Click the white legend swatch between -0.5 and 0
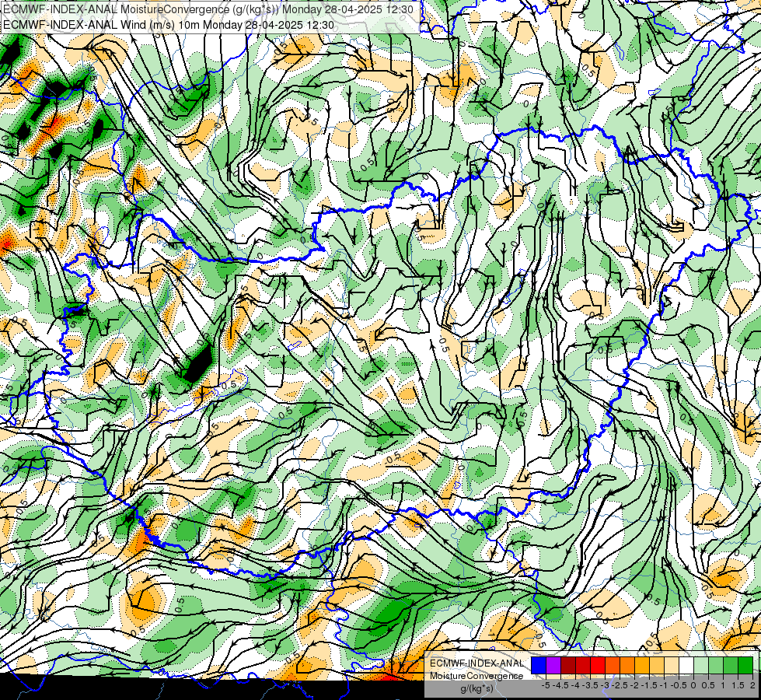The height and width of the screenshot is (700, 761). tap(686, 666)
